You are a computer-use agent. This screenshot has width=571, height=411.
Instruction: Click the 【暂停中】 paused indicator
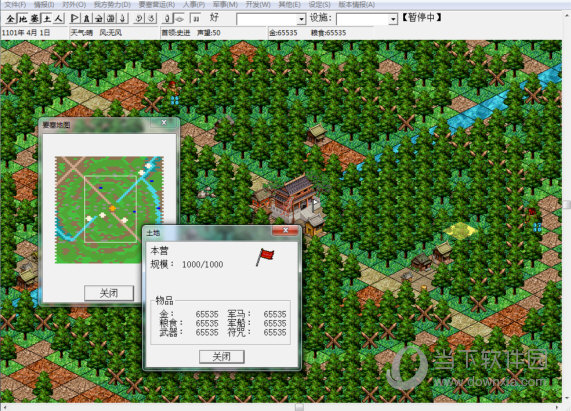coord(421,17)
